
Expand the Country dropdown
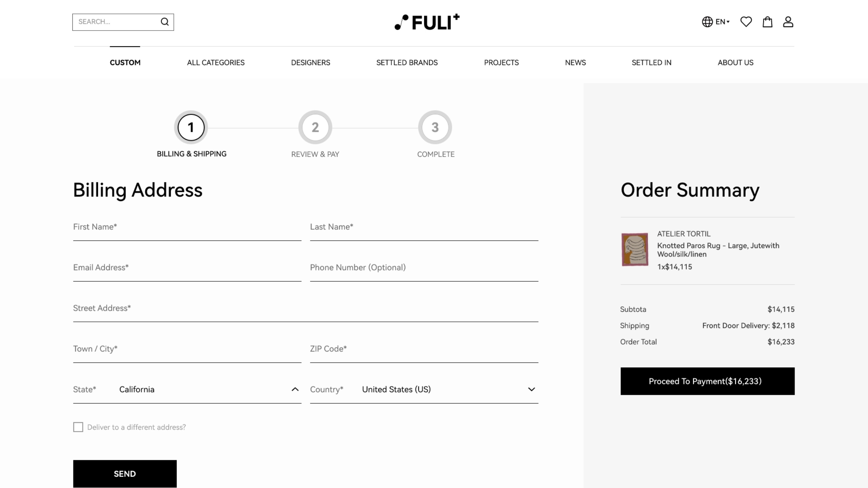coord(531,389)
